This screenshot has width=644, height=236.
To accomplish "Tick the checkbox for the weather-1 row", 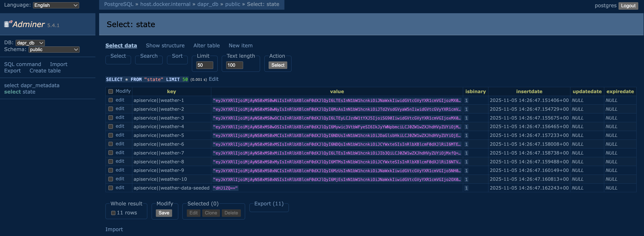I will [111, 100].
